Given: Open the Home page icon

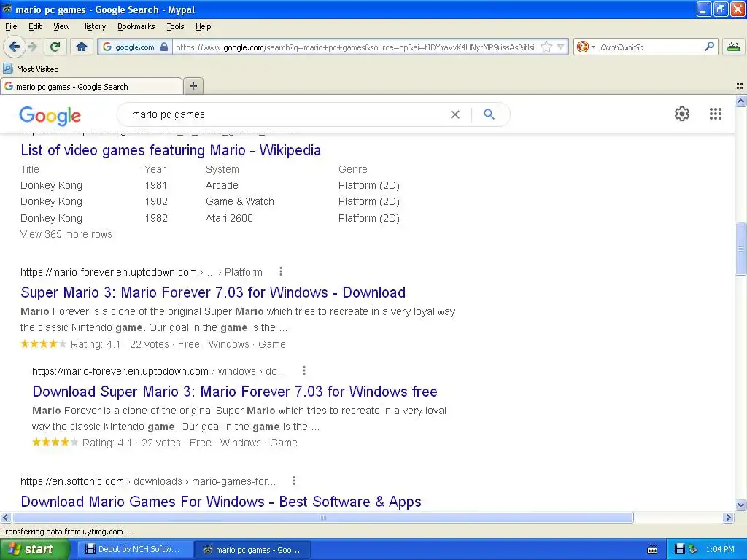Looking at the screenshot, I should tap(82, 47).
